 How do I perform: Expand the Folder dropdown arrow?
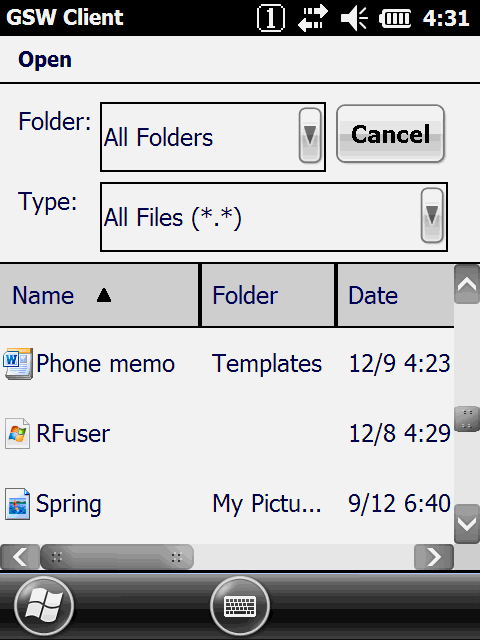[310, 136]
